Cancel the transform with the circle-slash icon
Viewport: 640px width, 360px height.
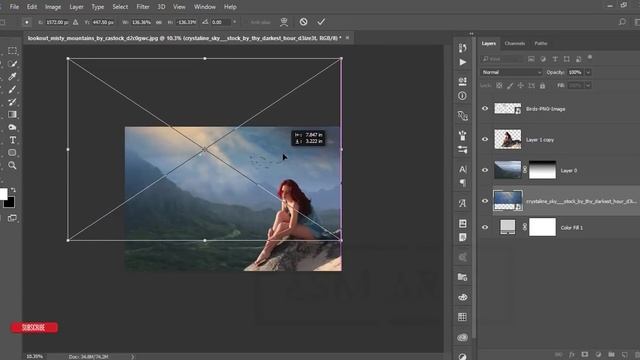(x=303, y=22)
